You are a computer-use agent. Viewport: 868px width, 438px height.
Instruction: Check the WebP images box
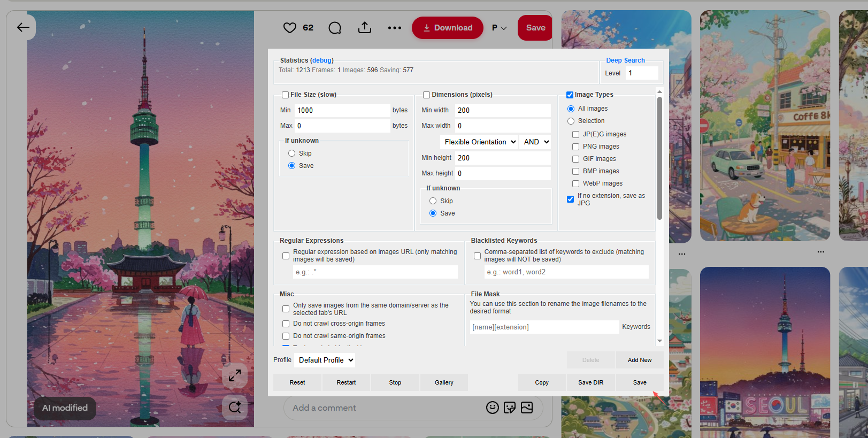[576, 183]
